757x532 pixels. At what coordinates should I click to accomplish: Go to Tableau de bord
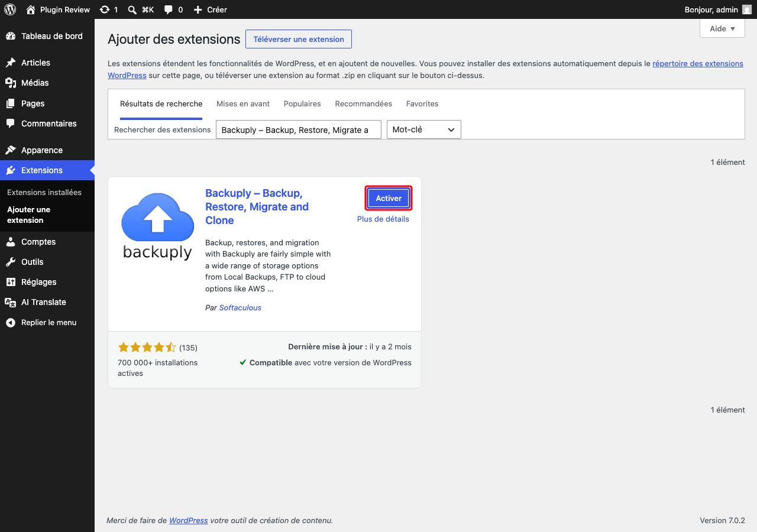(47, 36)
